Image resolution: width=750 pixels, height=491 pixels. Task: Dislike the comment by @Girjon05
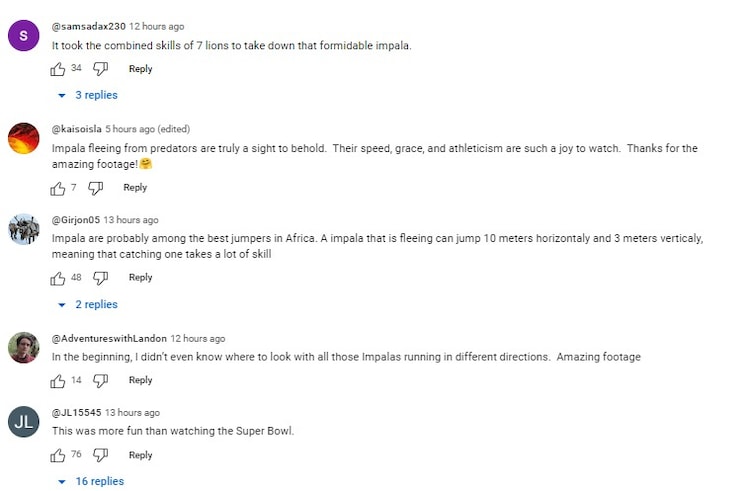coord(100,278)
